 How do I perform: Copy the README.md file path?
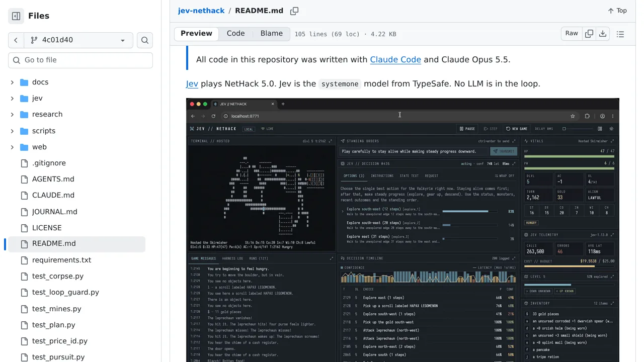coord(294,11)
